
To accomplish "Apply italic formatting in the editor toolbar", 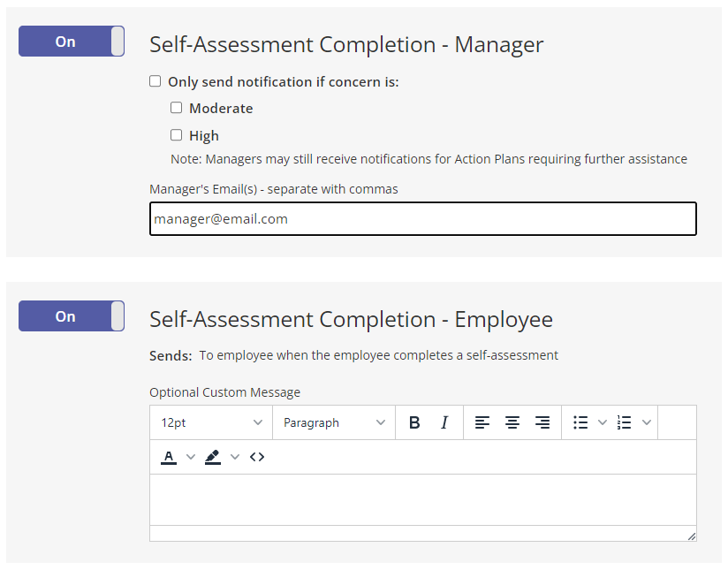I will point(444,422).
